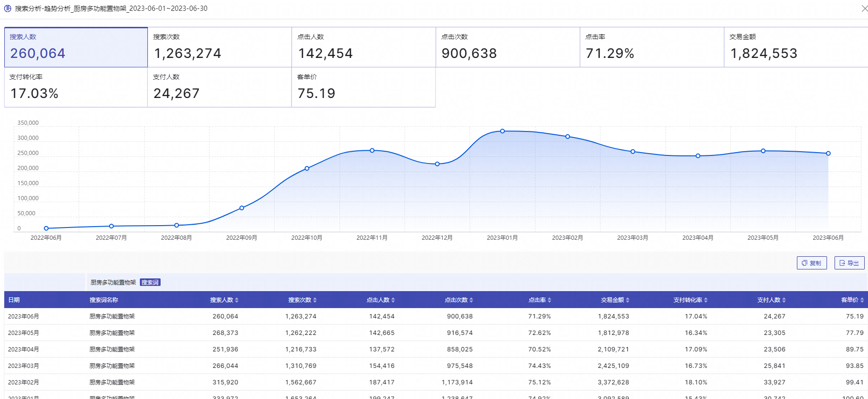Sort table by 搜索人数 column icon
Screen dimensions: 868x399
pos(237,300)
